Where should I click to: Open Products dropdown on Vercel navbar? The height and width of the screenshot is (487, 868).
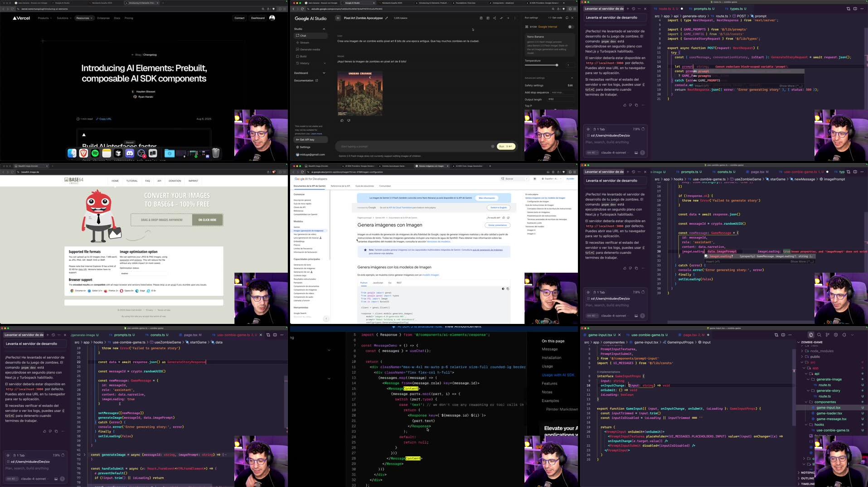coord(44,18)
